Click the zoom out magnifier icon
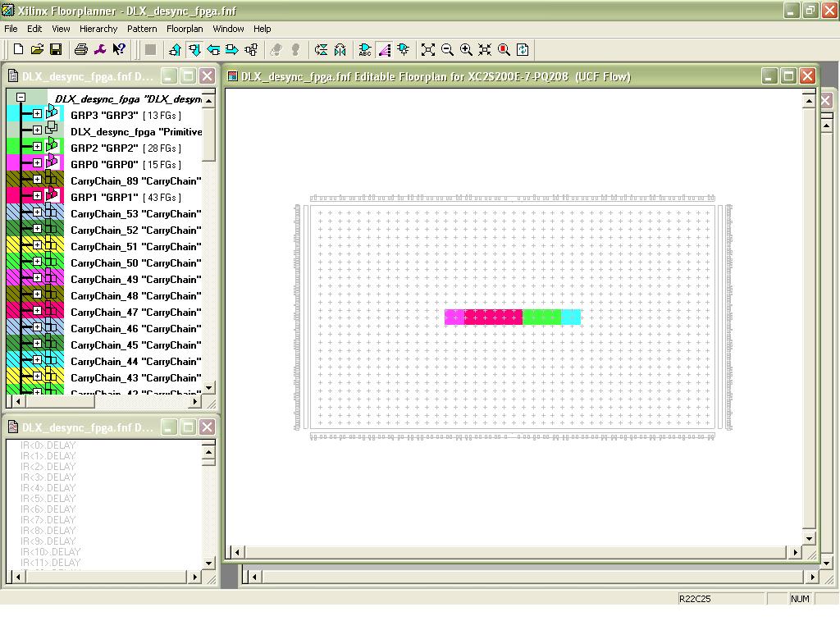This screenshot has height=630, width=840. pyautogui.click(x=447, y=50)
